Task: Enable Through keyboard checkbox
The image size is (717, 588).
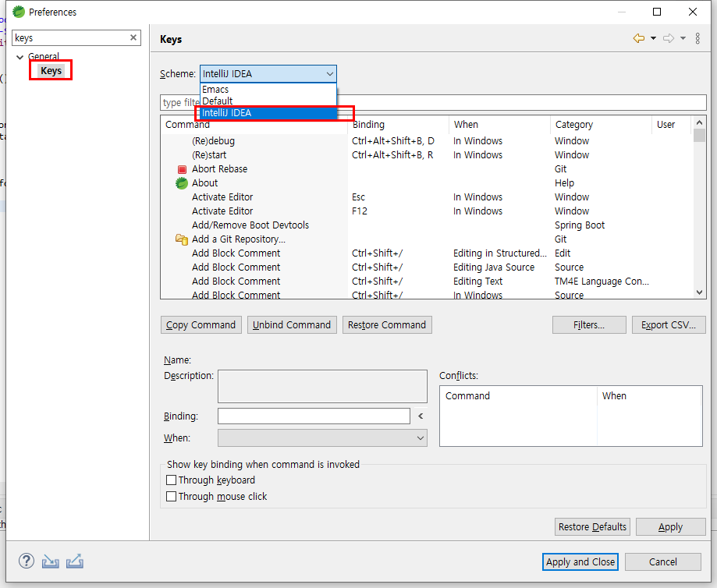Action: (x=171, y=480)
